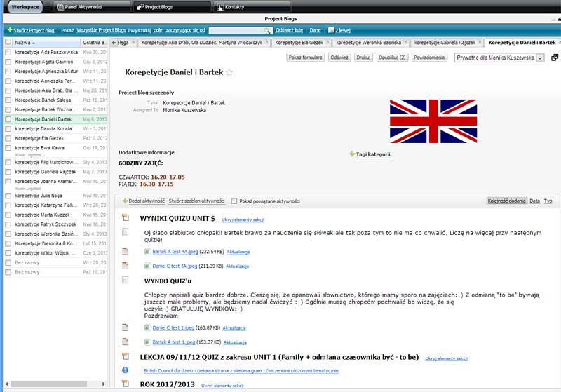561x392 pixels.
Task: Check the Korepetycje Bartek Sałęga row
Action: coord(8,100)
